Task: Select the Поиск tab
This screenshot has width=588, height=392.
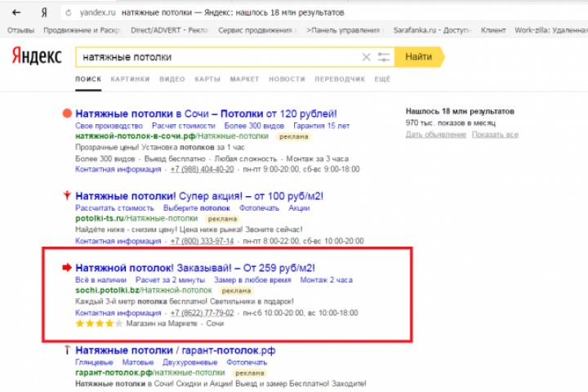Action: click(88, 79)
